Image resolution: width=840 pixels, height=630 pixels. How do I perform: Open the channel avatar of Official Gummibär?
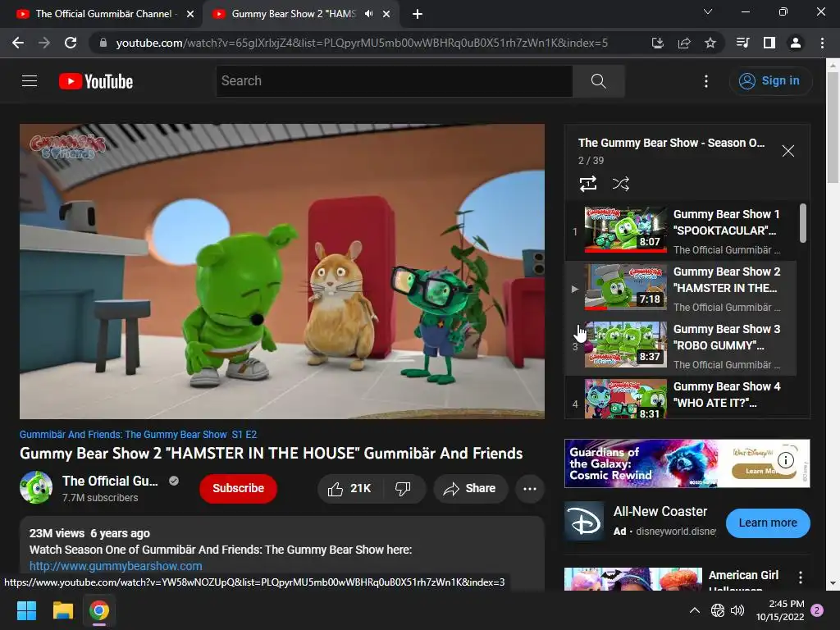coord(36,487)
